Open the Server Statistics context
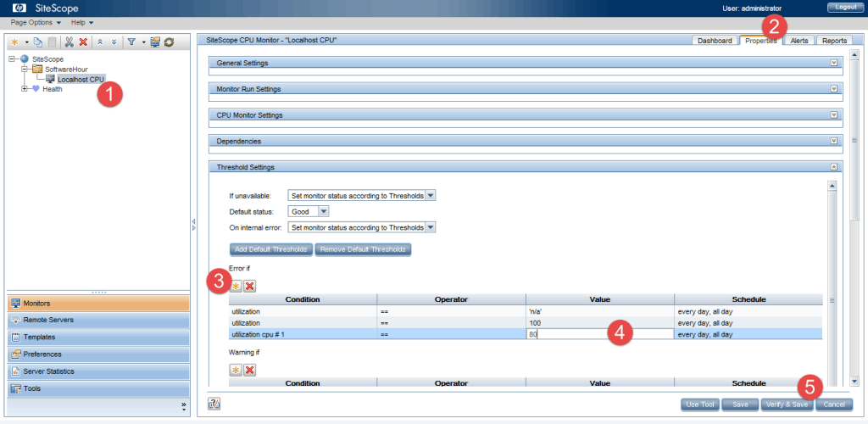Viewport: 868px width, 424px height. pyautogui.click(x=97, y=371)
